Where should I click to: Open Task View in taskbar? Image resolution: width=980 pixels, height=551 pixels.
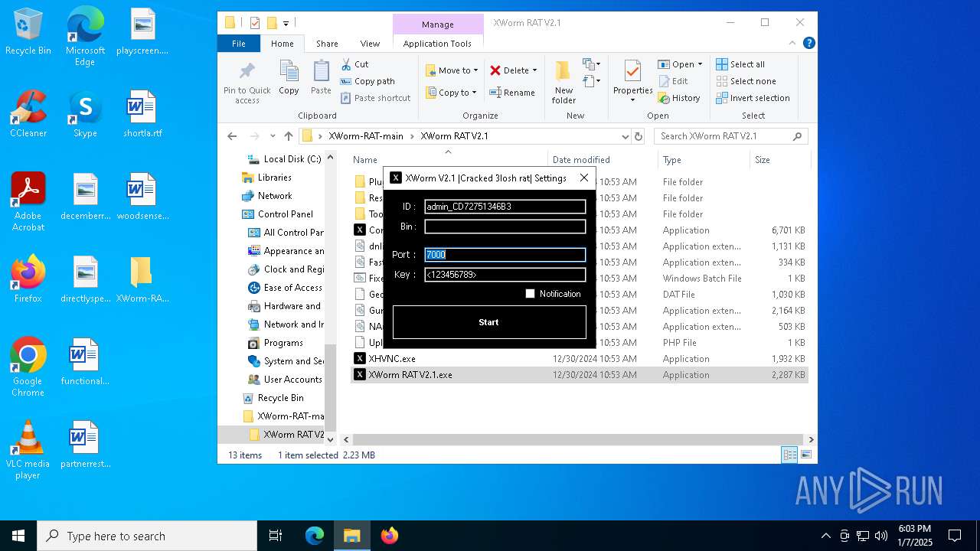(x=276, y=536)
